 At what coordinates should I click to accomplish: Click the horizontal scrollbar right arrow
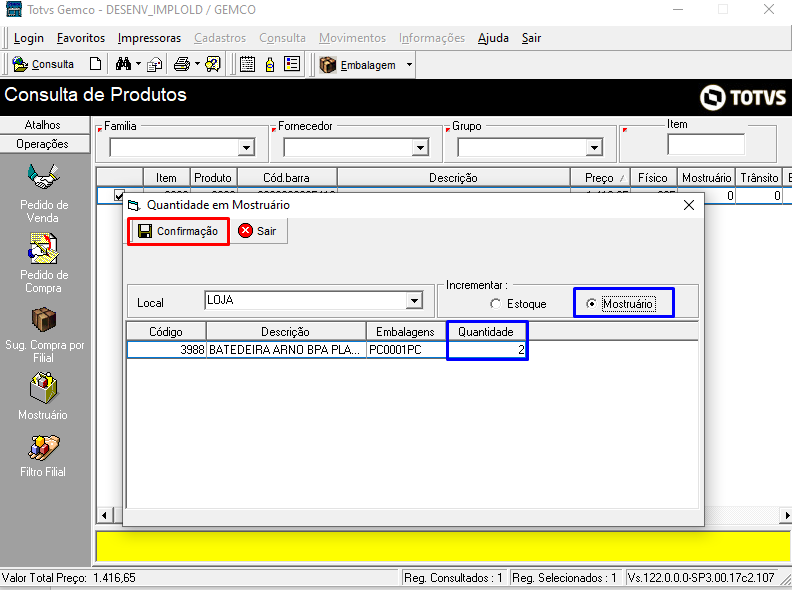point(786,516)
